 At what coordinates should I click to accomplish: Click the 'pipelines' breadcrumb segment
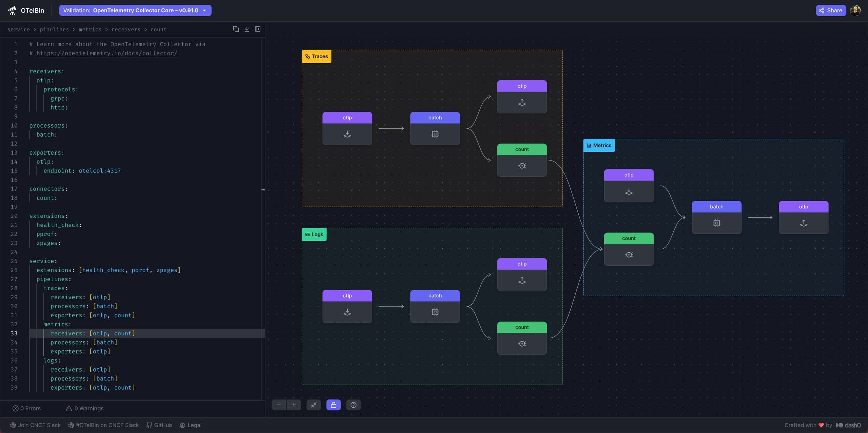(54, 29)
